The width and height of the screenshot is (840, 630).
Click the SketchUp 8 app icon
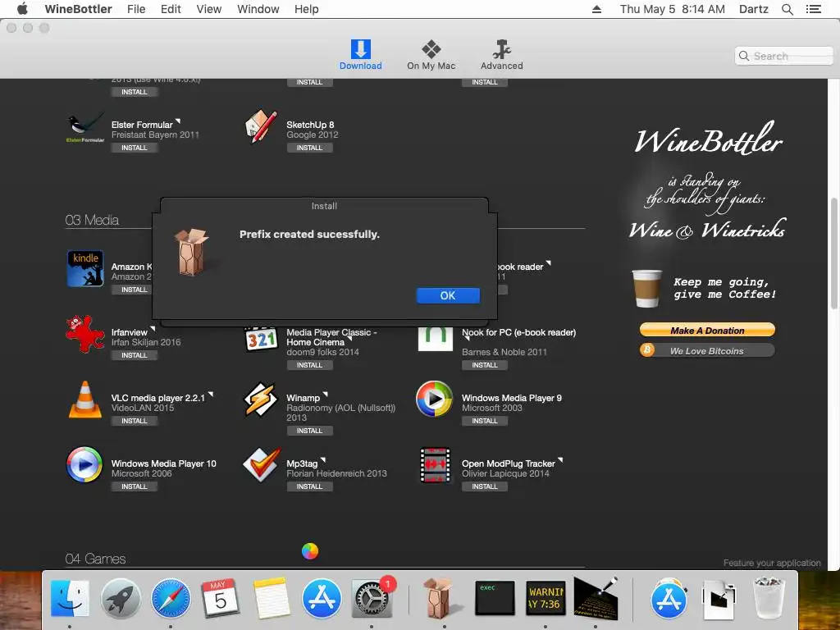pos(261,127)
